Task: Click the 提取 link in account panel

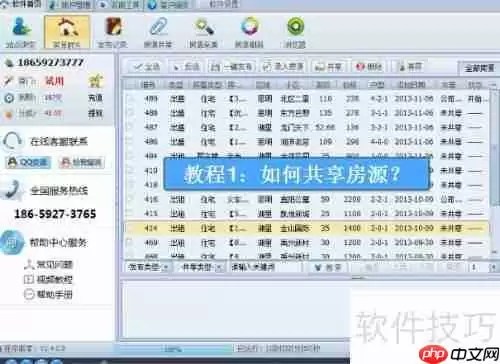Action: coord(96,114)
